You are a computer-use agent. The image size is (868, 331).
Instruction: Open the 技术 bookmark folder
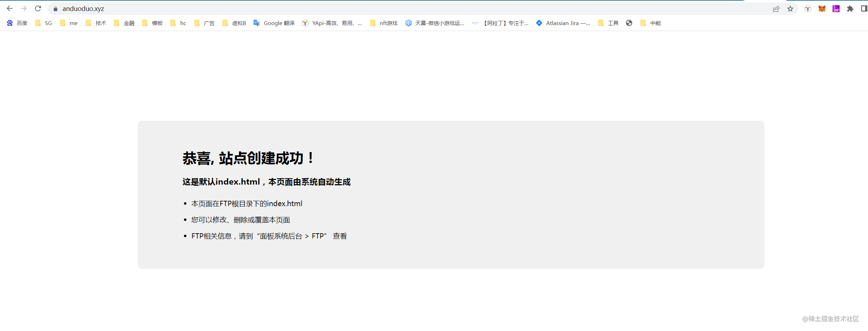coord(96,23)
